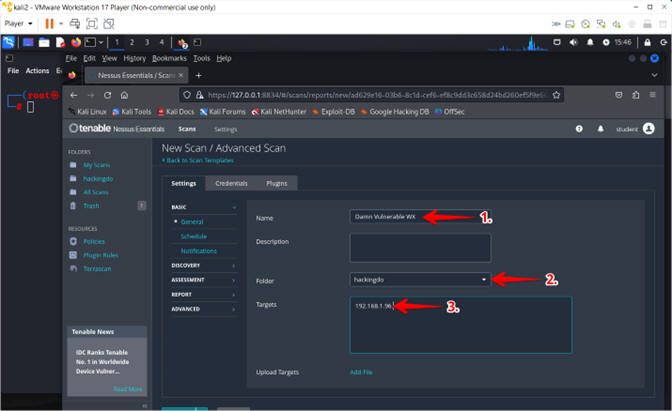Switch to workspace 2
672x411 pixels.
point(132,42)
